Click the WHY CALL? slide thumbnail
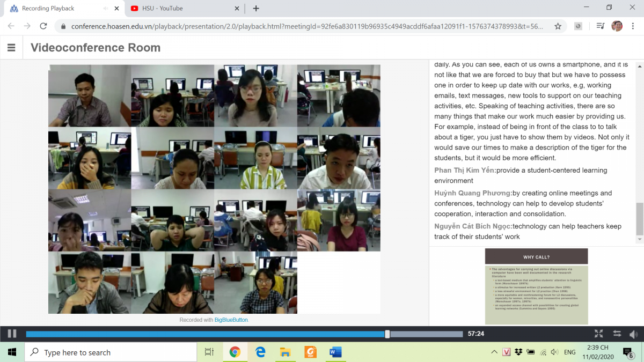The width and height of the screenshot is (644, 362). (536, 286)
